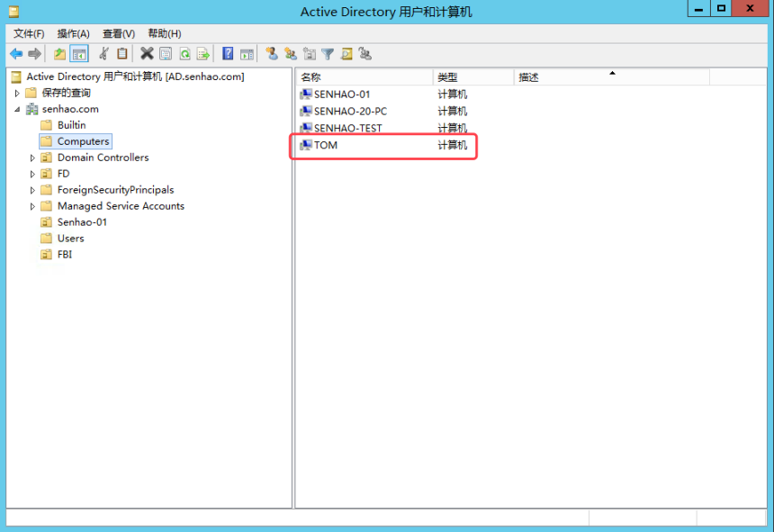Select the Computers container

coord(83,141)
